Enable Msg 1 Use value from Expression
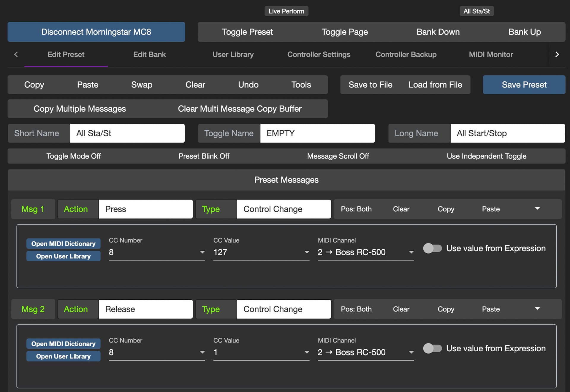This screenshot has height=392, width=570. tap(432, 248)
